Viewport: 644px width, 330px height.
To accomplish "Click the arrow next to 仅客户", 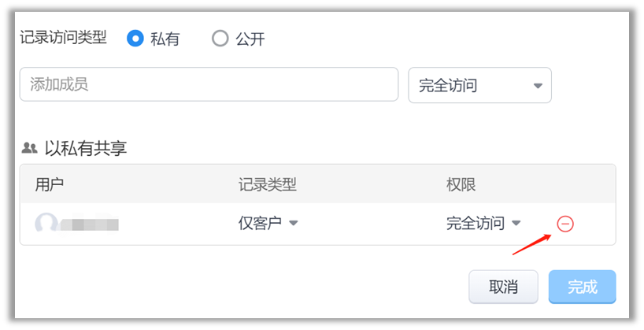I will pyautogui.click(x=293, y=223).
